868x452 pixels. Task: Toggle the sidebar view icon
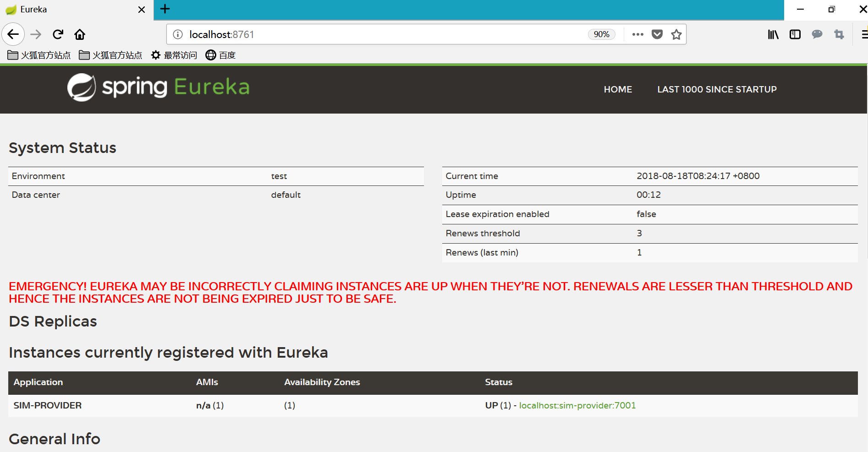(x=795, y=34)
